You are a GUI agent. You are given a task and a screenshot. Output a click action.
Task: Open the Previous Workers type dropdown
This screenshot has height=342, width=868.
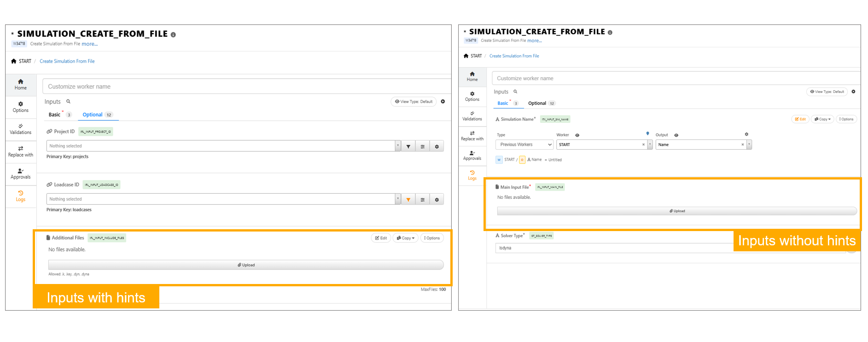tap(524, 145)
